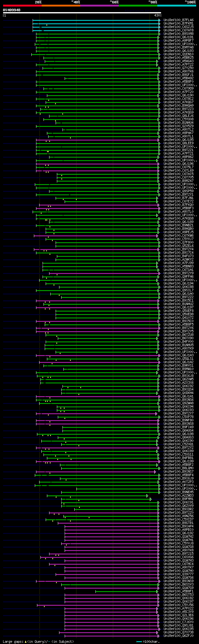Click UniRef100_B8LQM0 label
This screenshot has height=644, width=199.
click(x=178, y=468)
